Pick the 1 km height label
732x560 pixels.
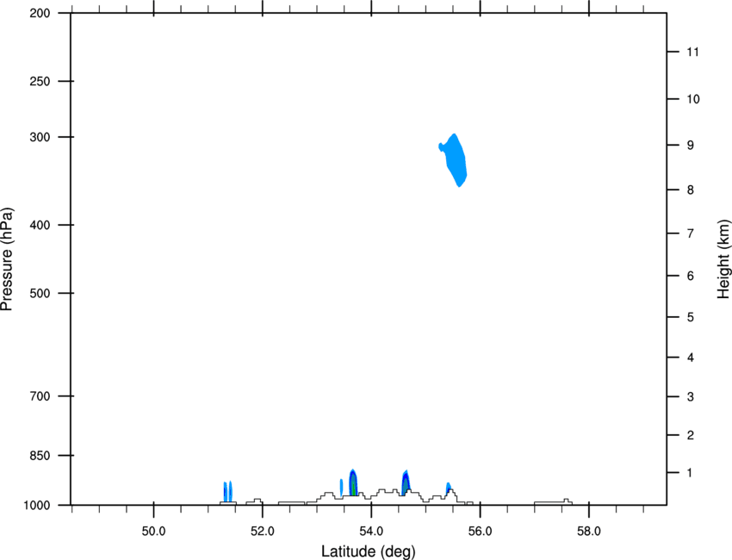(x=690, y=473)
